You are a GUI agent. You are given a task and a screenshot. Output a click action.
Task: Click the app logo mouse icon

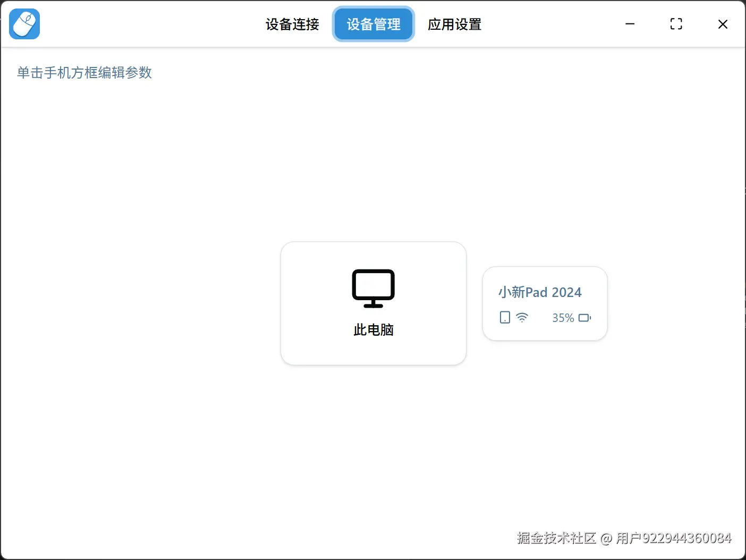pos(24,24)
